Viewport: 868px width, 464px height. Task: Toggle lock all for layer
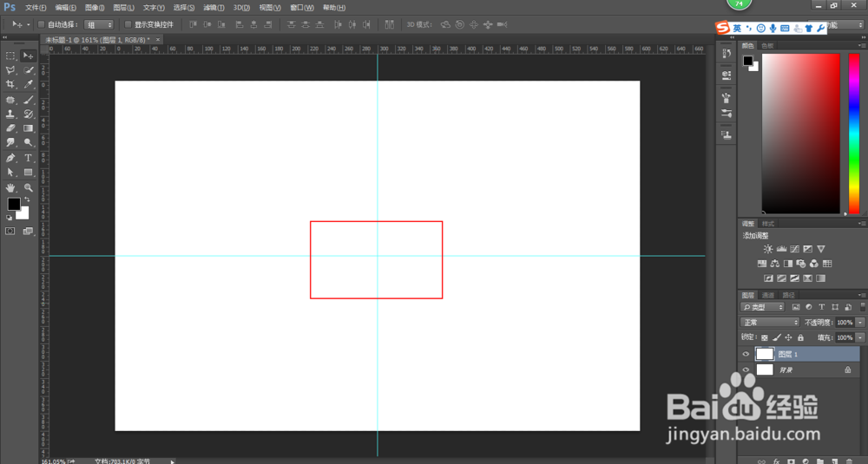(x=800, y=338)
